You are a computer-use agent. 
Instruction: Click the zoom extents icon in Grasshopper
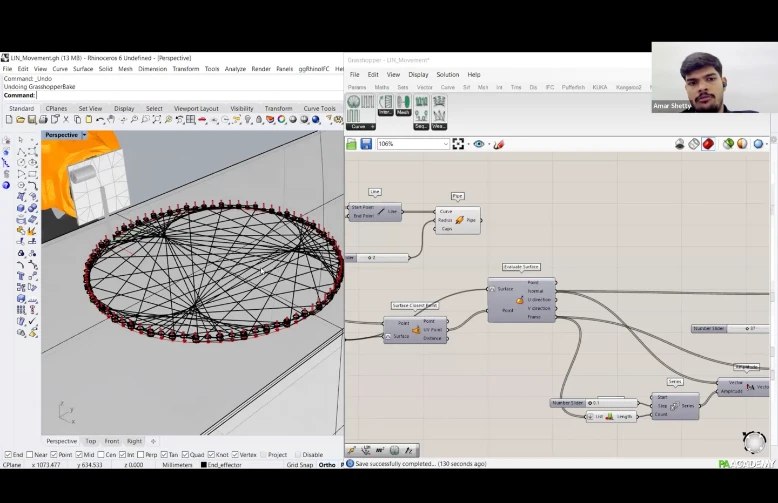[x=459, y=144]
